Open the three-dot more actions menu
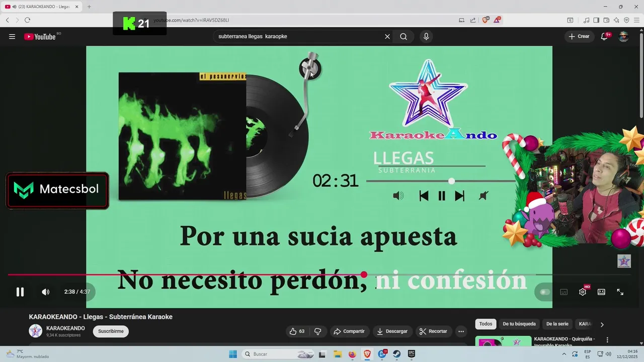Viewport: 644px width, 362px height. point(461,331)
